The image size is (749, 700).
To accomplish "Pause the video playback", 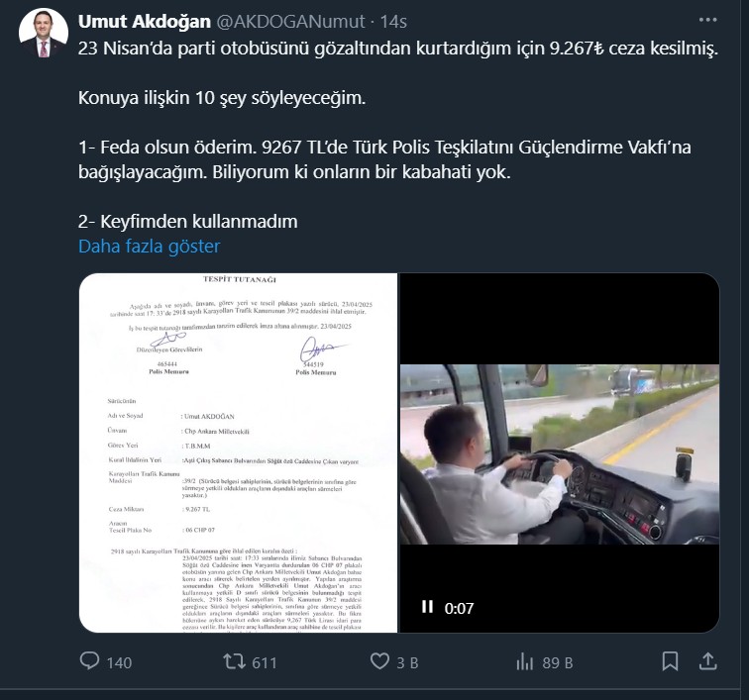I will point(428,607).
